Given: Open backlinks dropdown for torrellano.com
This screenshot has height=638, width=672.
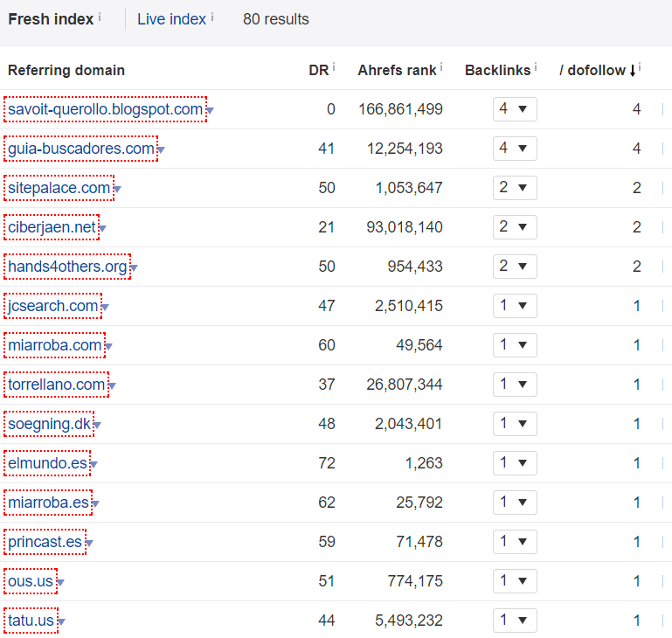Looking at the screenshot, I should coord(515,385).
